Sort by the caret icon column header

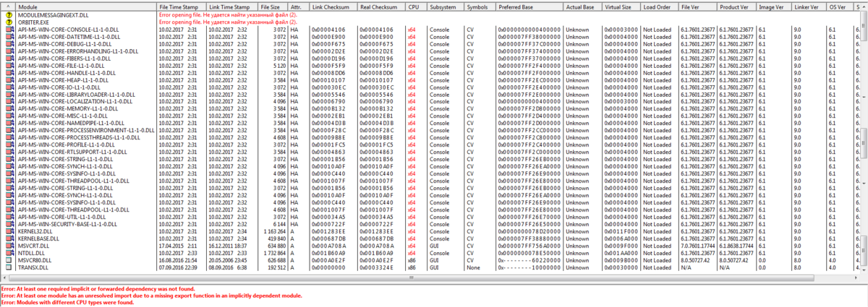(x=9, y=6)
